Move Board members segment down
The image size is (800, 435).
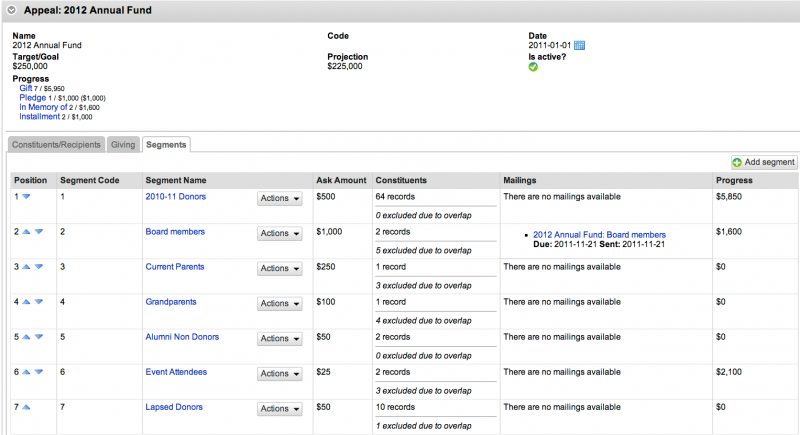click(39, 232)
